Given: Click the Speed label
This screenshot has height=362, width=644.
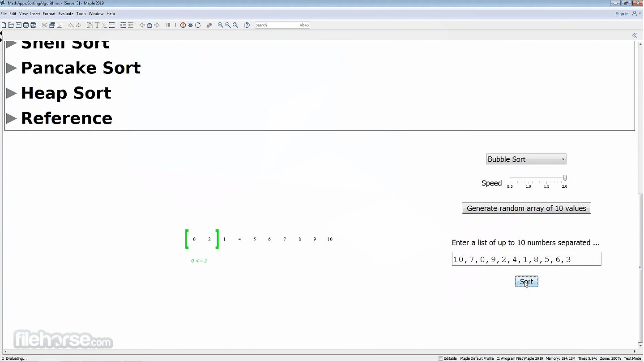Looking at the screenshot, I should [x=492, y=183].
